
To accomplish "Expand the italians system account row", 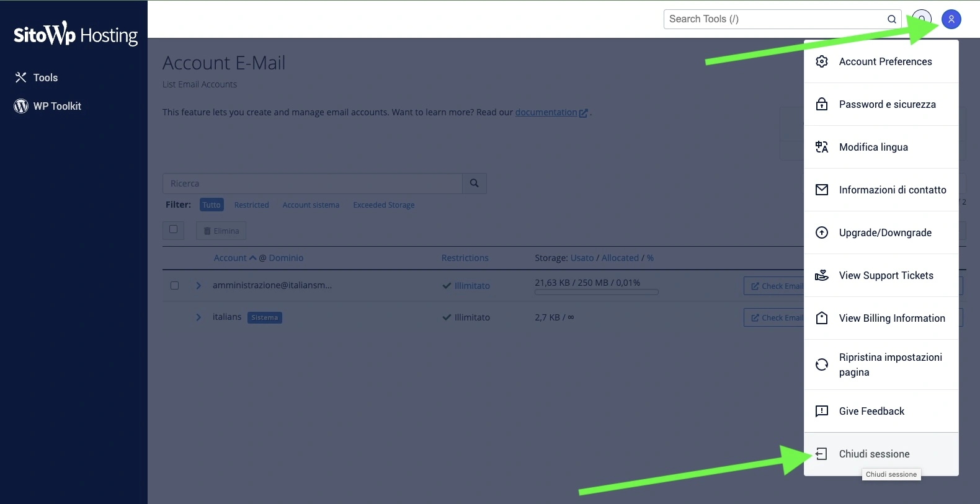I will point(198,317).
